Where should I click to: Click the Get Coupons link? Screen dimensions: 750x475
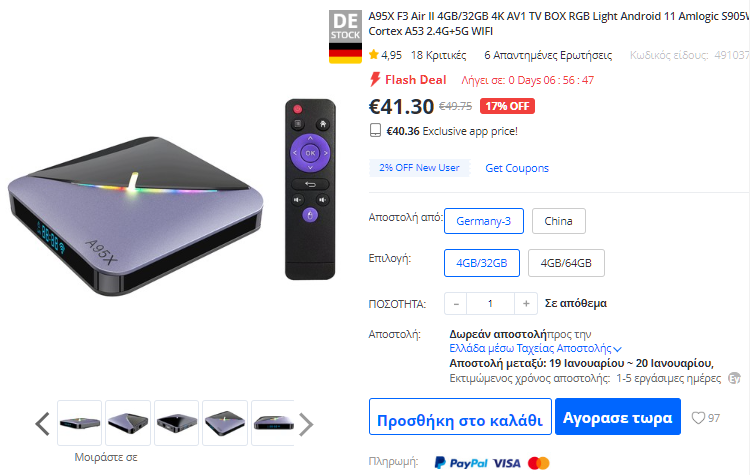[x=517, y=168]
